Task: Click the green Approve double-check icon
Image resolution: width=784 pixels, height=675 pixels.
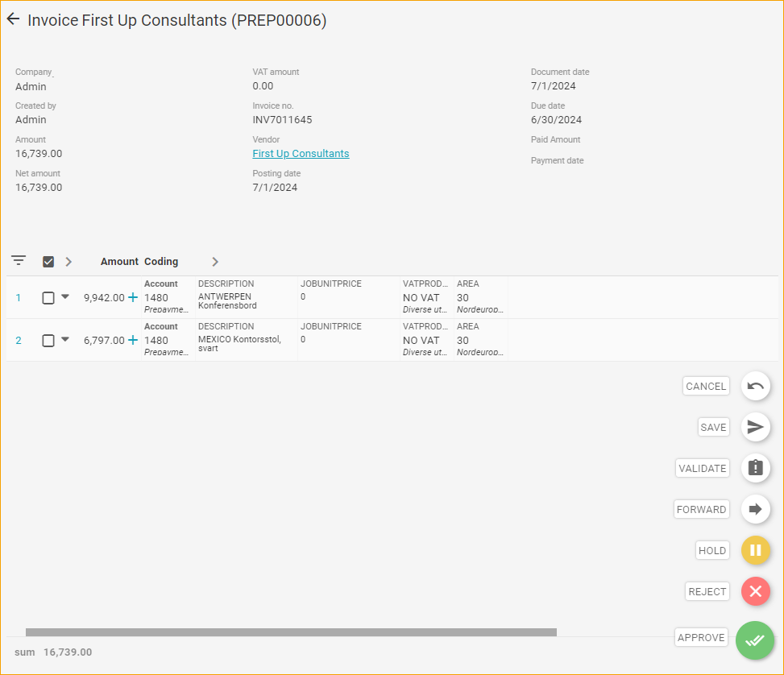Action: 754,640
